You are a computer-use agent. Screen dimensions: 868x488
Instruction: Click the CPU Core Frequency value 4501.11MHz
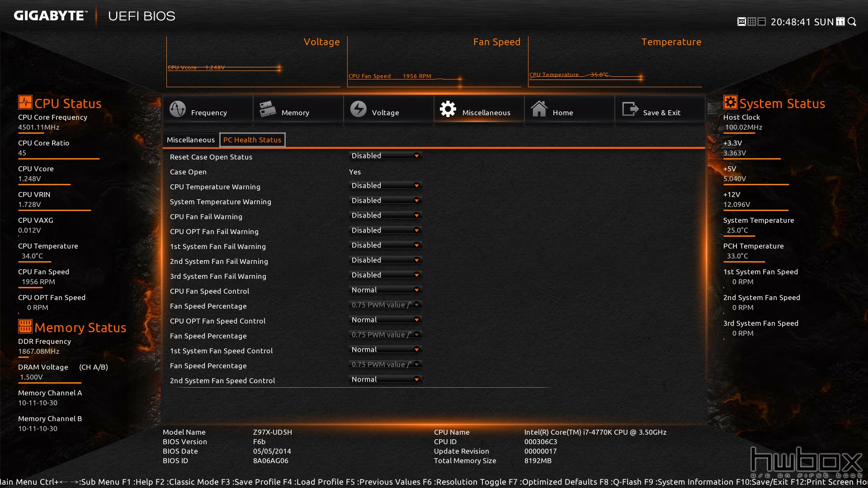[39, 127]
